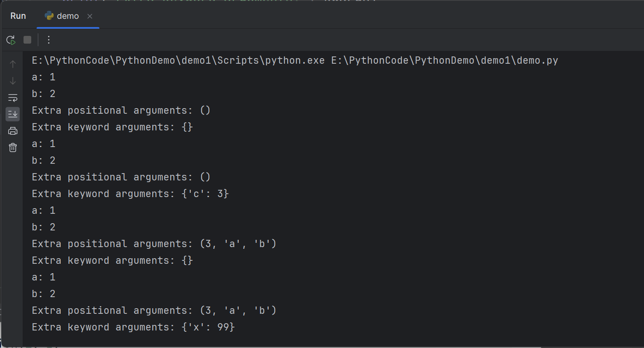Image resolution: width=644 pixels, height=348 pixels.
Task: Click the line with {'x': 99}
Action: 133,327
